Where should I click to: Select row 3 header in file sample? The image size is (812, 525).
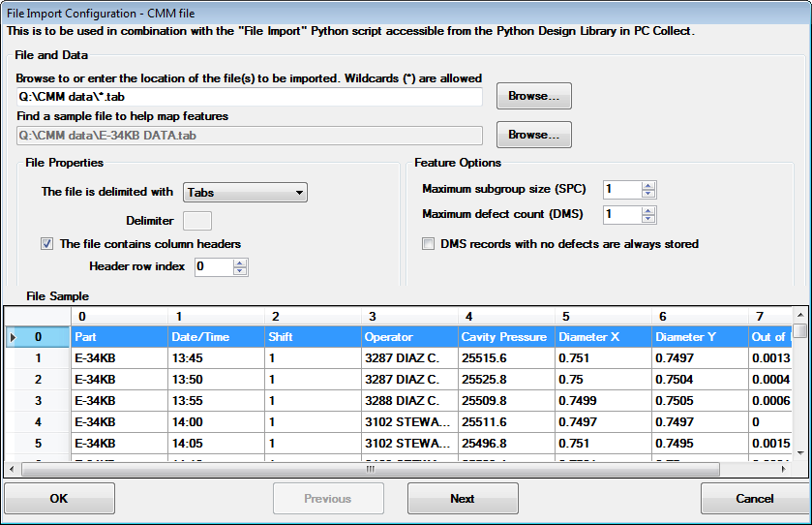coord(39,401)
